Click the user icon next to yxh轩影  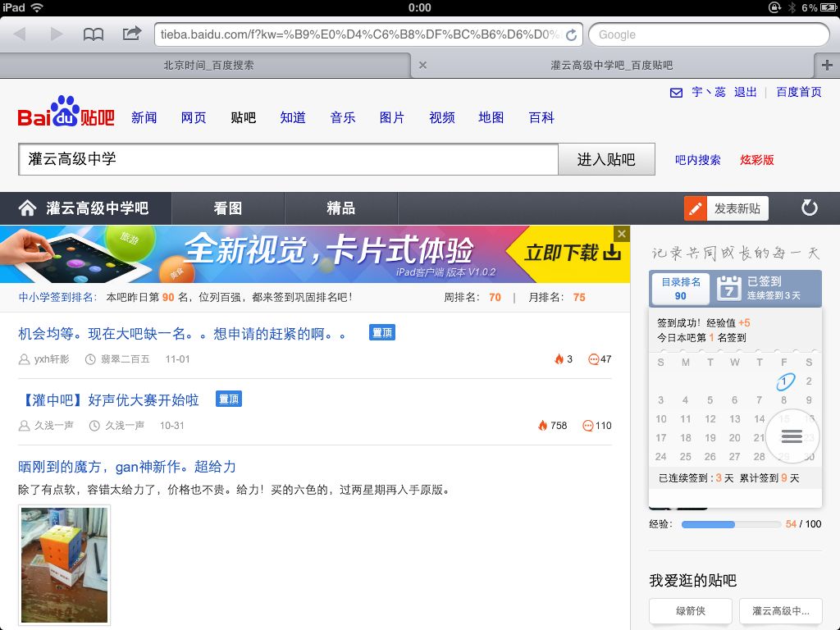point(24,359)
